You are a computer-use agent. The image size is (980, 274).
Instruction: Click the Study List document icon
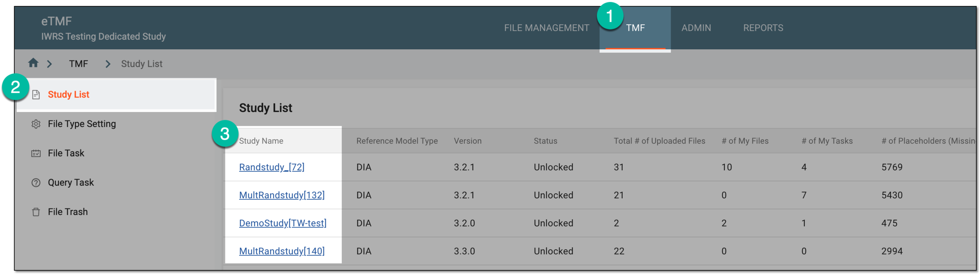click(x=36, y=94)
